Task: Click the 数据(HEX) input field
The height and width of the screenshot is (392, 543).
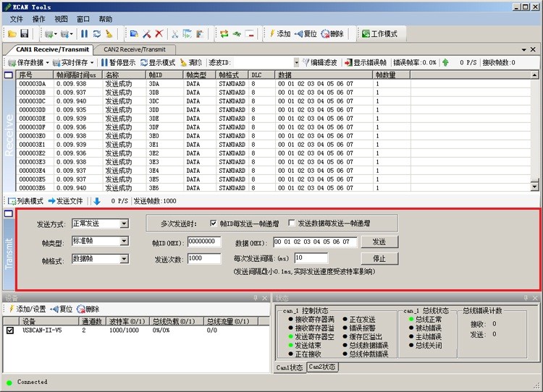Action: pos(315,242)
